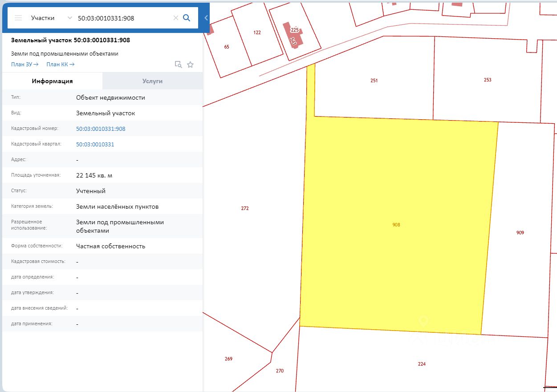
Task: Open cadastral quarter link 50:03:0010331
Action: coord(95,144)
